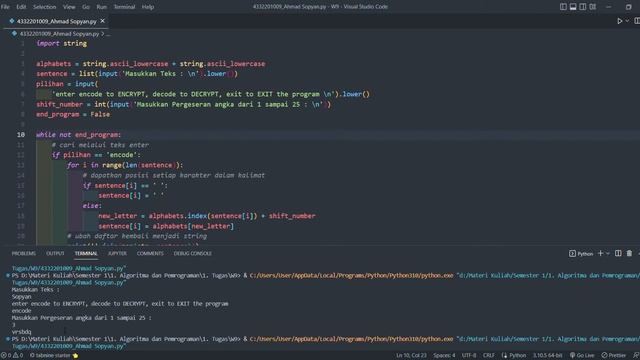Switch to the PROBLEMS panel tab
Screen dimensions: 640x360
24,253
